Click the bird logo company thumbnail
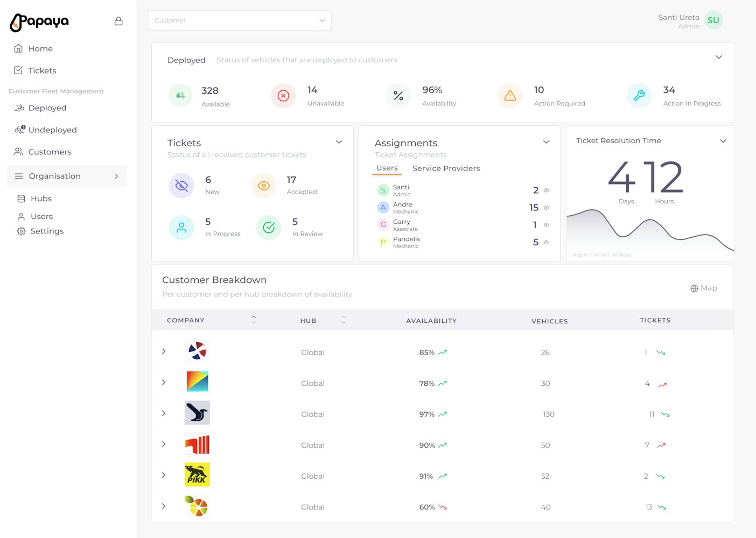Screen dimensions: 756x538 click(x=197, y=413)
